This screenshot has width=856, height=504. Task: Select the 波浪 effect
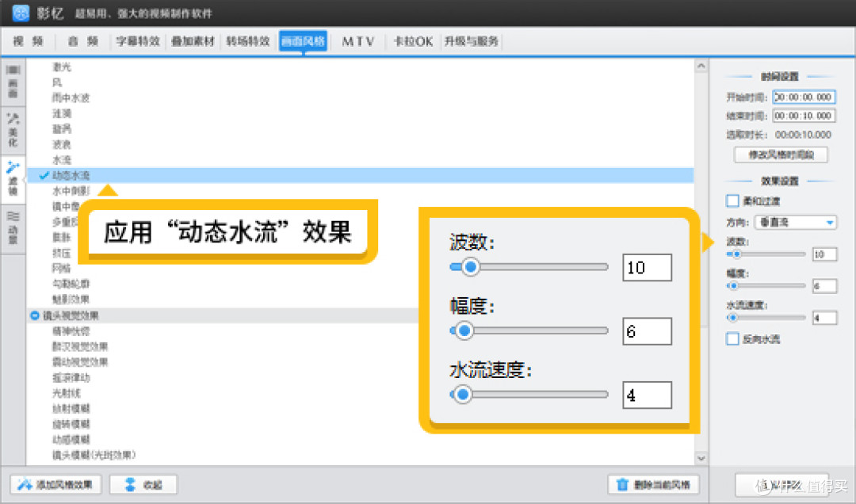point(62,145)
